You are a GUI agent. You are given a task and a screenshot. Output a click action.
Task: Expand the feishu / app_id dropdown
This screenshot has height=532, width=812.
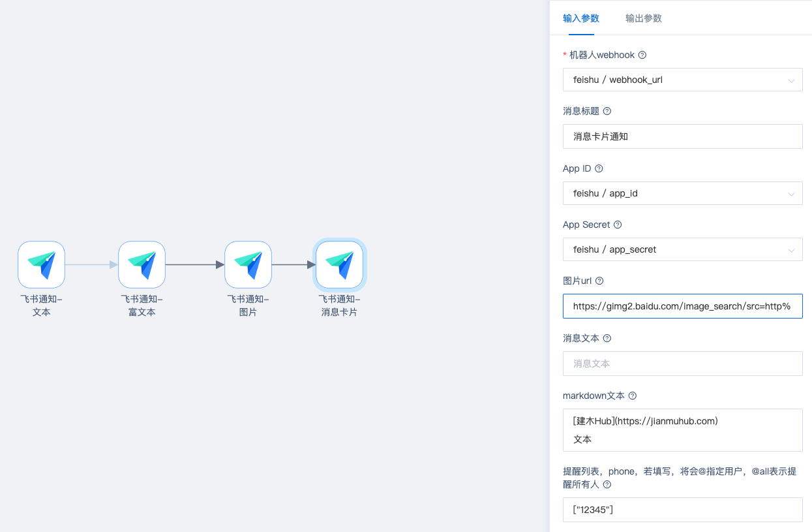683,194
